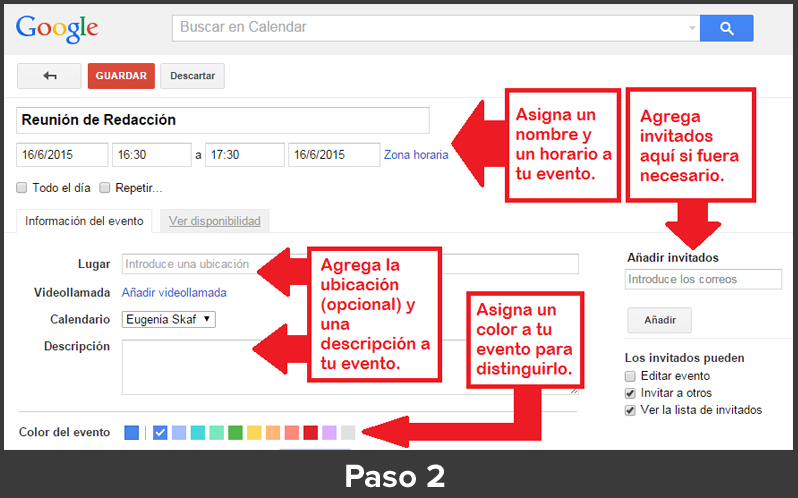Open the start time 16:30 field
This screenshot has height=498, width=798.
(151, 155)
